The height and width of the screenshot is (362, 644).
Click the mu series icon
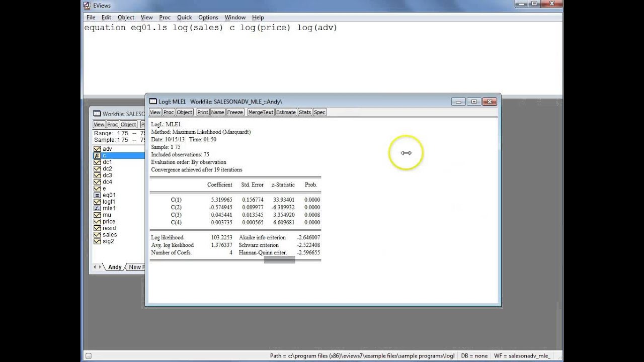click(97, 215)
